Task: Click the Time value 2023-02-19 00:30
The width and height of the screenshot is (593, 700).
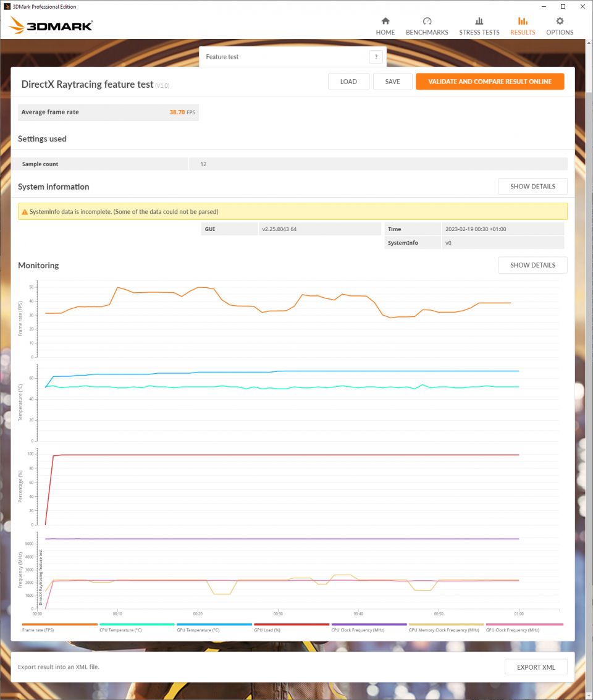Action: (x=476, y=229)
